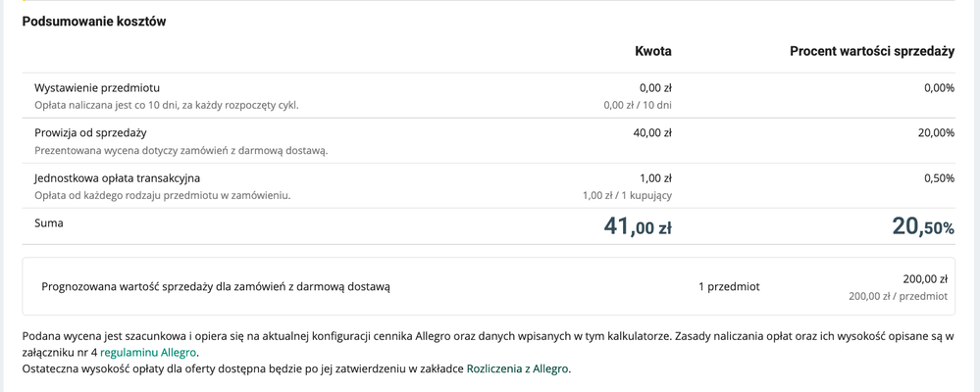Click the 41,00 zł total amount

[x=637, y=227]
